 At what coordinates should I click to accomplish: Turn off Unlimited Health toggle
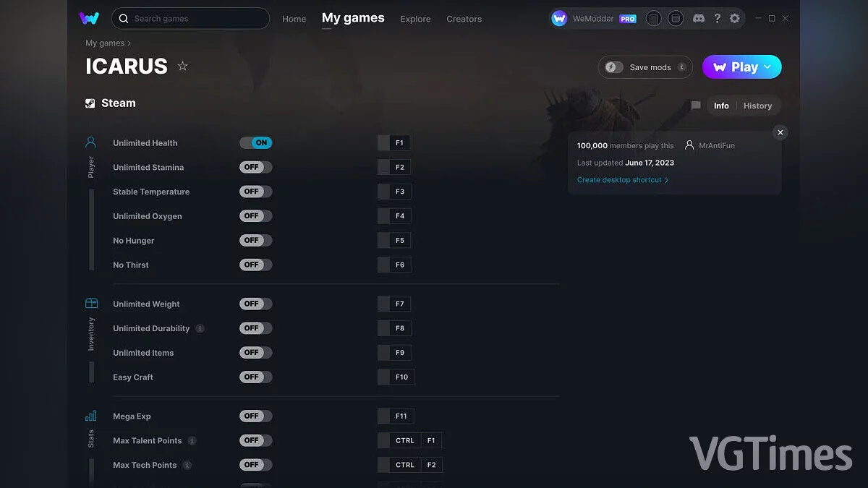pos(256,143)
